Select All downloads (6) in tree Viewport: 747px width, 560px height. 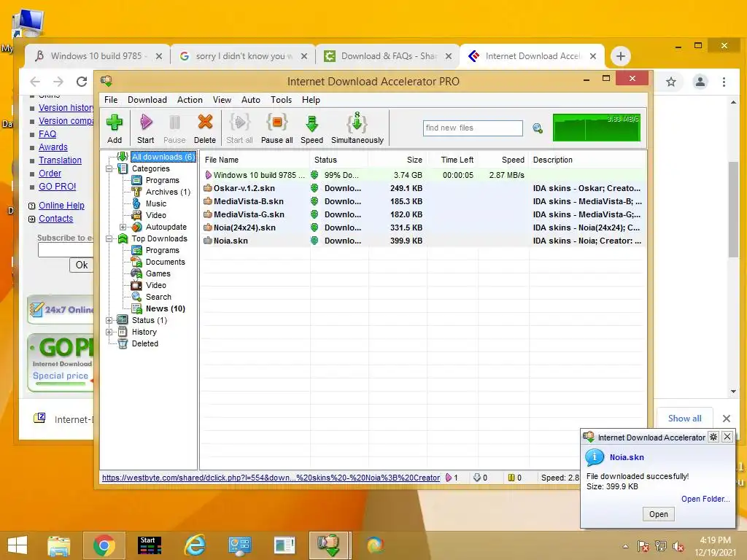163,157
